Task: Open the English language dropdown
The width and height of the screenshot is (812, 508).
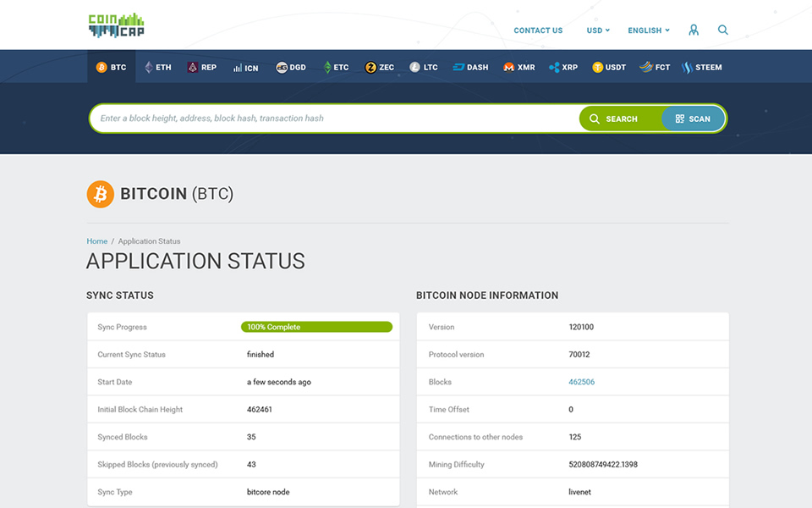Action: [x=648, y=30]
